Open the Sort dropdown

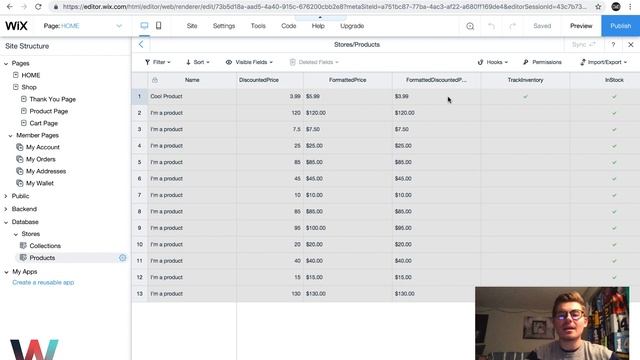[x=198, y=62]
